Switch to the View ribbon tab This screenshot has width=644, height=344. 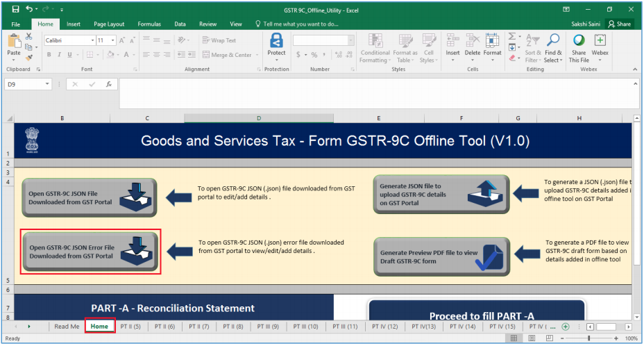click(x=236, y=24)
